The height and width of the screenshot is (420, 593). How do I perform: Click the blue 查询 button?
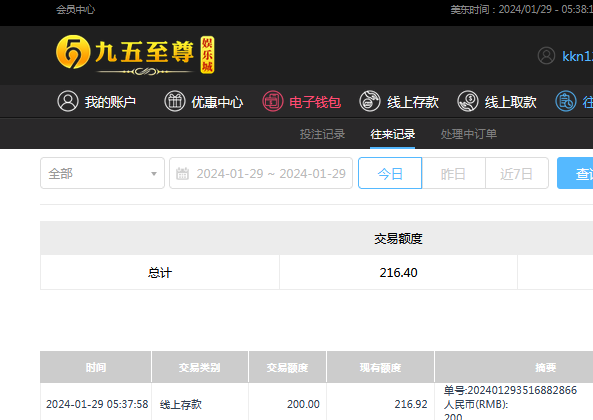click(x=575, y=173)
